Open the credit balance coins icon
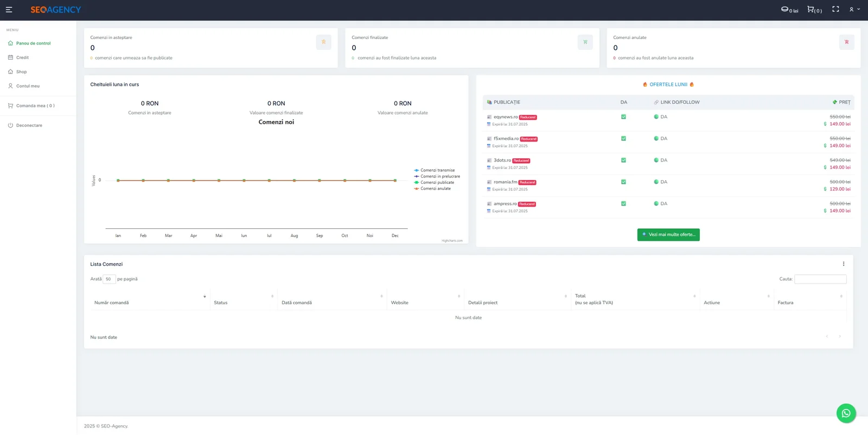The image size is (868, 435). coord(784,9)
